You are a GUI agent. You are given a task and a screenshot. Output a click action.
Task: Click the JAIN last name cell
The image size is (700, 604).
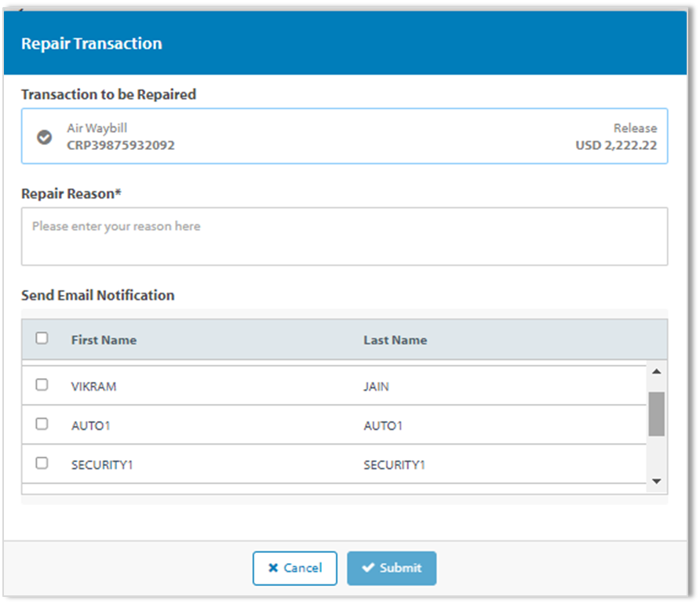click(376, 386)
